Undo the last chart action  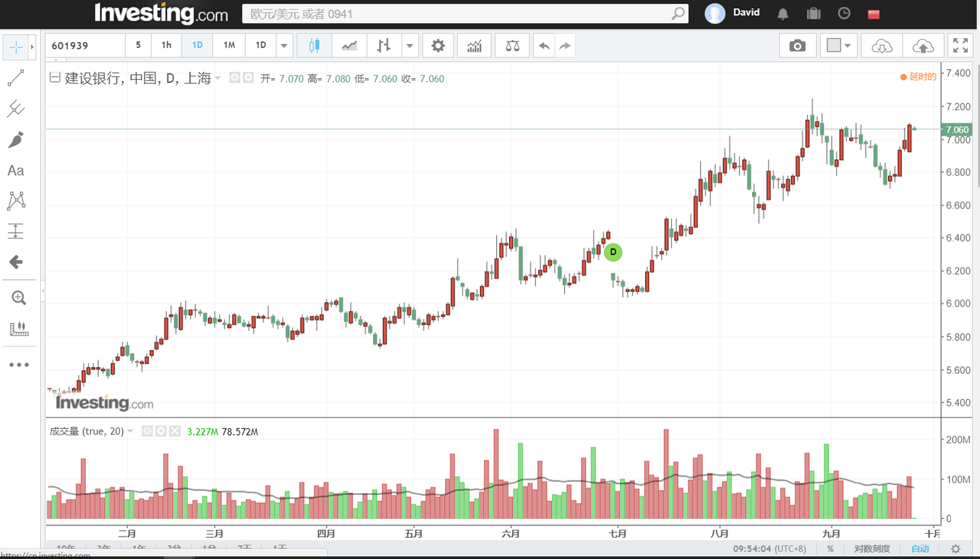544,45
